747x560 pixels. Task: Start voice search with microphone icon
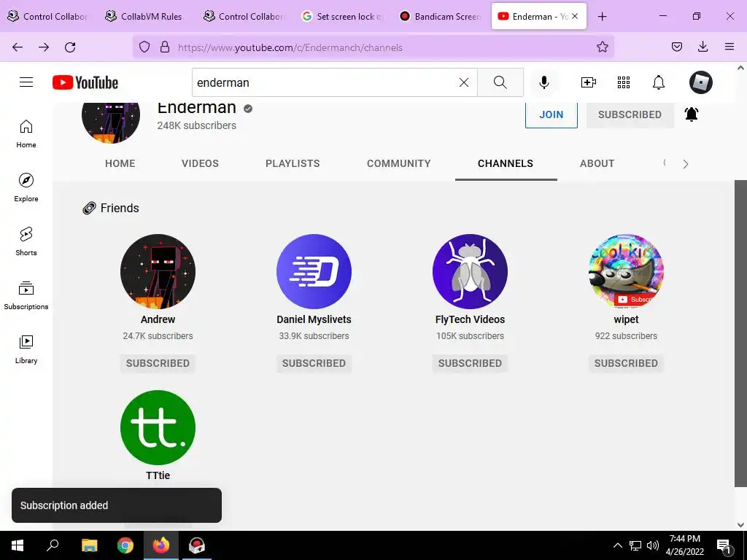click(x=543, y=82)
